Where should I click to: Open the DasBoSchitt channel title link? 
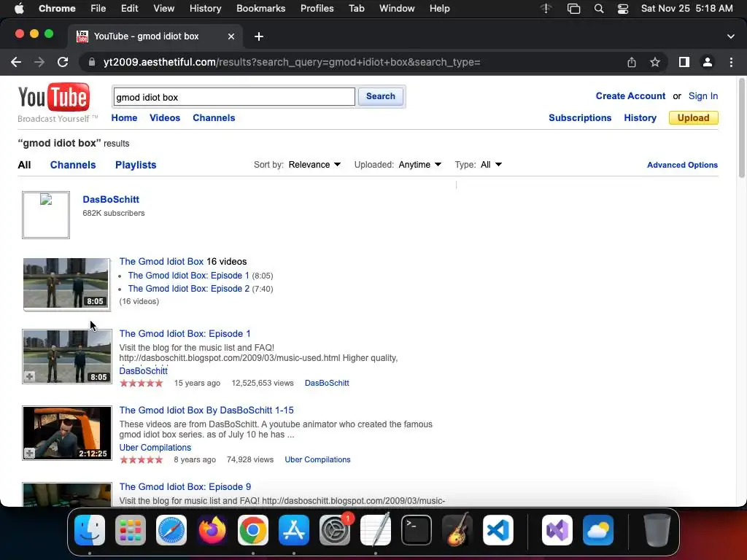111,200
